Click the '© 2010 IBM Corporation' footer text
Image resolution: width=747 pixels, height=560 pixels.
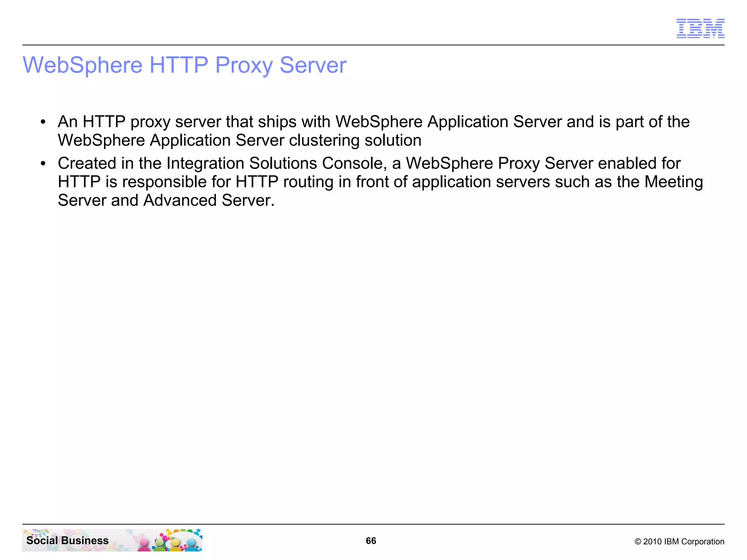click(x=680, y=541)
